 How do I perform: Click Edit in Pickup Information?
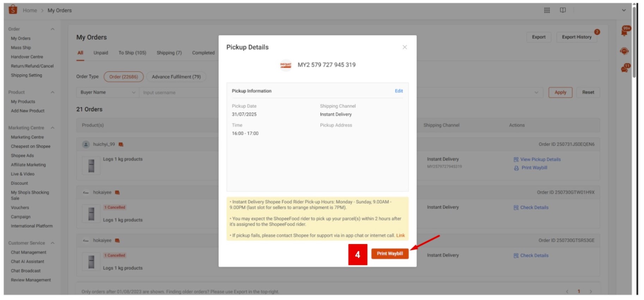pyautogui.click(x=399, y=91)
